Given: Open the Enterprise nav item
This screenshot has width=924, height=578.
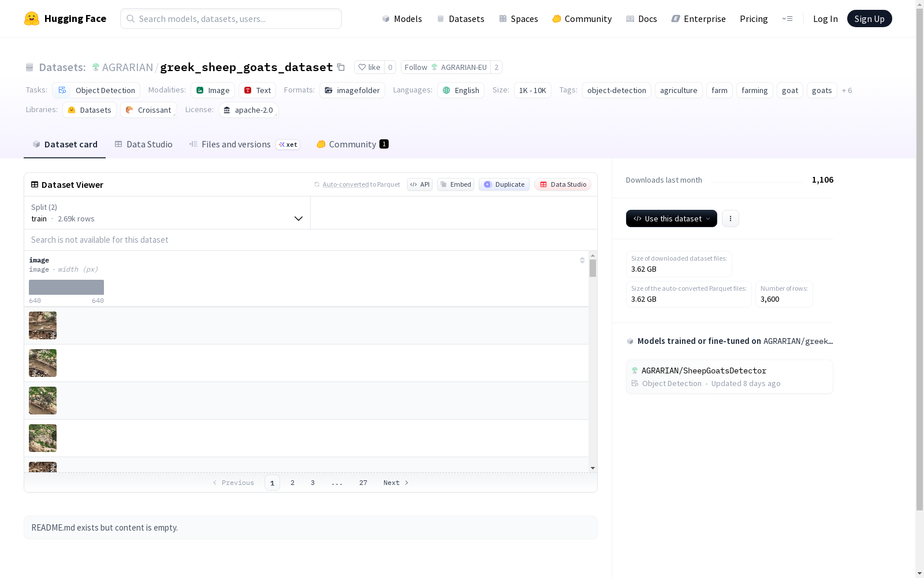Looking at the screenshot, I should [698, 18].
